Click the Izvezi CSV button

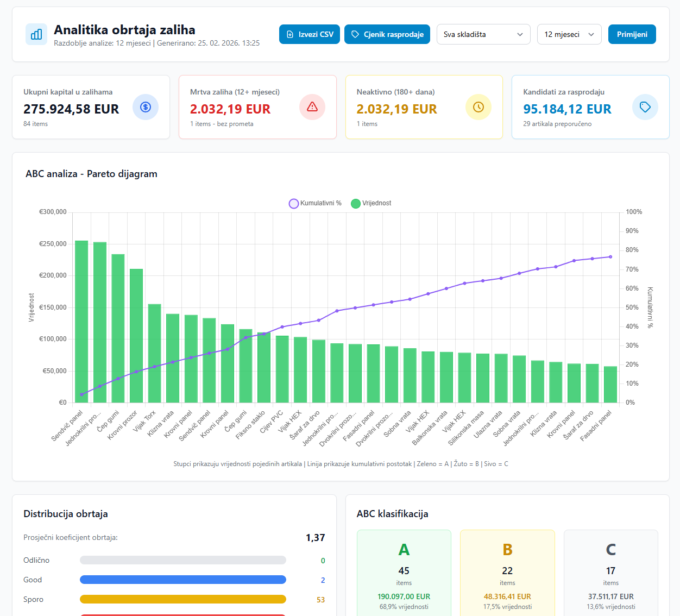coord(310,34)
